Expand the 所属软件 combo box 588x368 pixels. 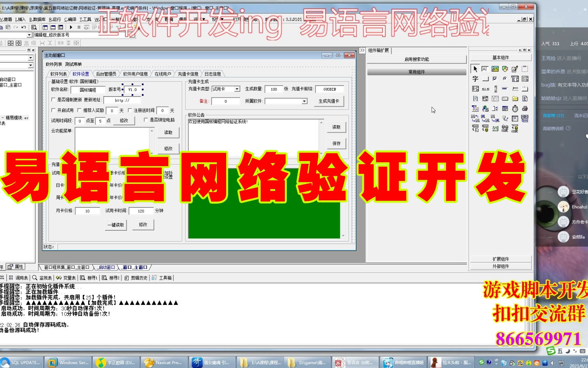pos(304,101)
